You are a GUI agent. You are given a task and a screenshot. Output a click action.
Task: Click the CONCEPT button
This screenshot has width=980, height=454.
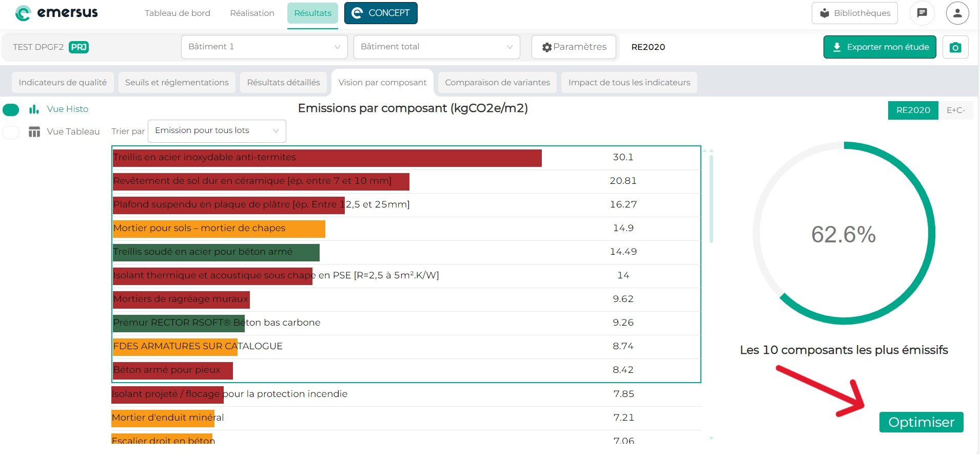[x=381, y=13]
